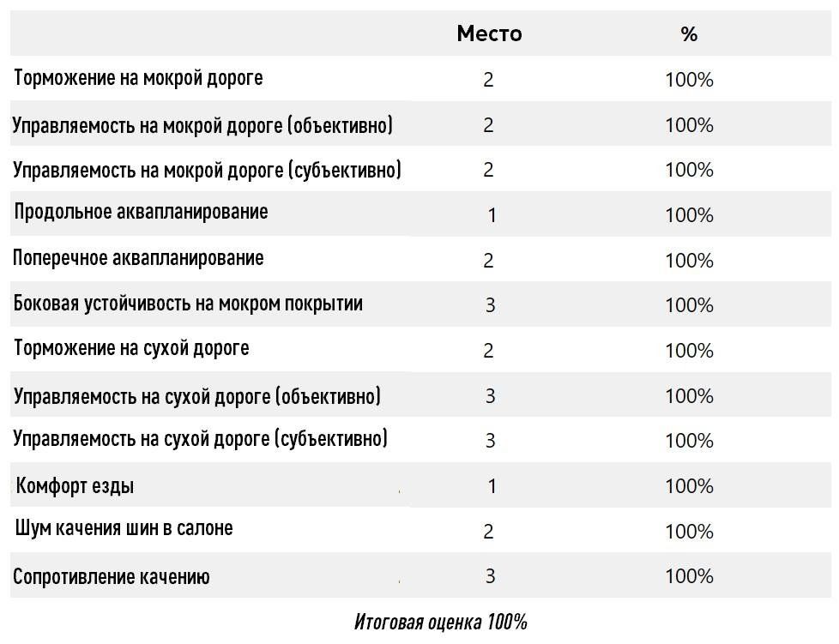
Task: Click the Место column header
Action: click(x=489, y=33)
